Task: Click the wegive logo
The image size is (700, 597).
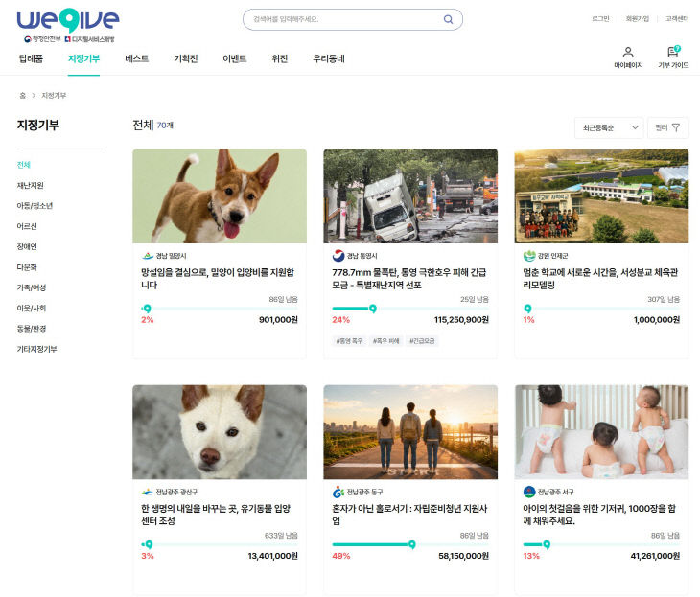Action: click(68, 20)
